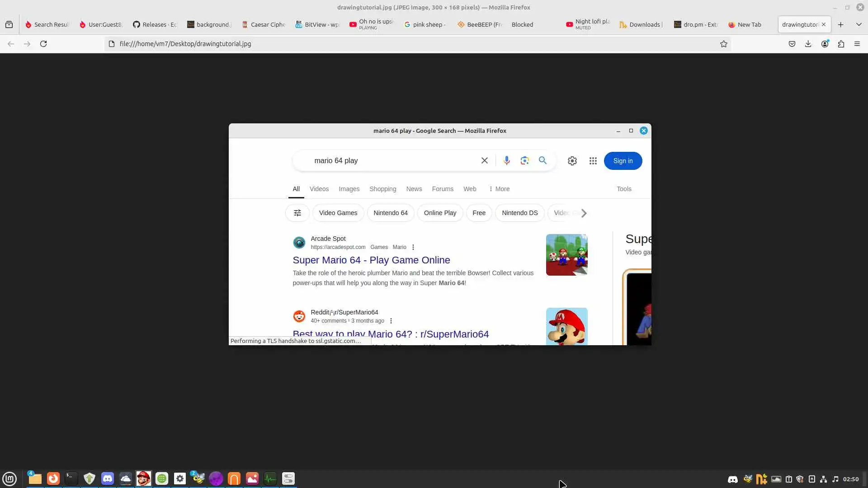The width and height of the screenshot is (868, 488).
Task: Open the Firefox account icon
Action: (x=825, y=44)
